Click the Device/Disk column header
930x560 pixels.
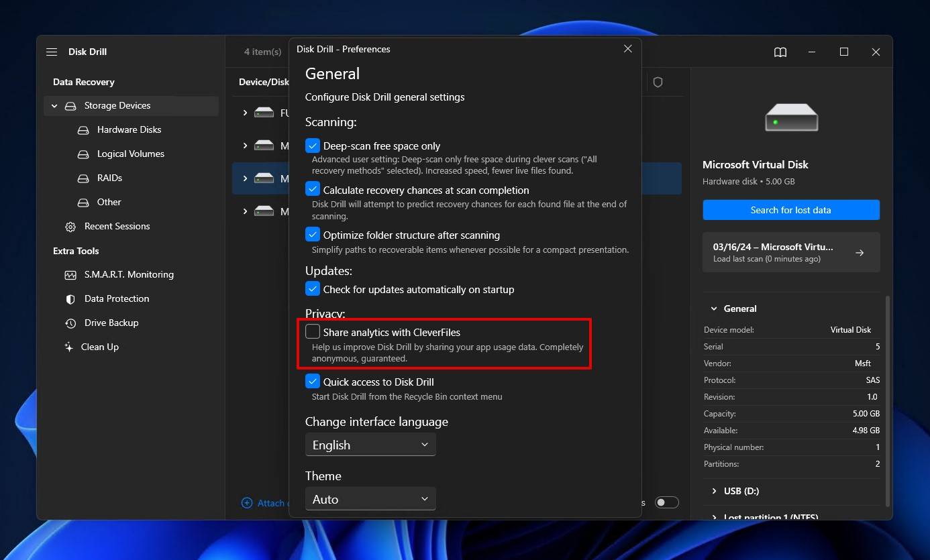point(264,82)
